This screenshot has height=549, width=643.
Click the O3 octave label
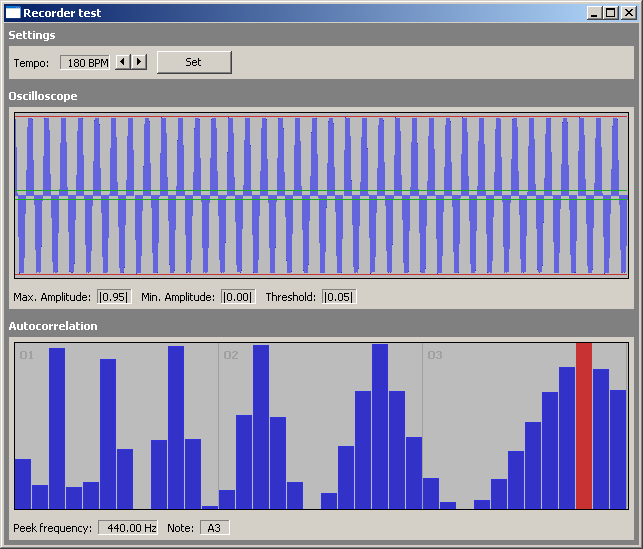coord(435,355)
